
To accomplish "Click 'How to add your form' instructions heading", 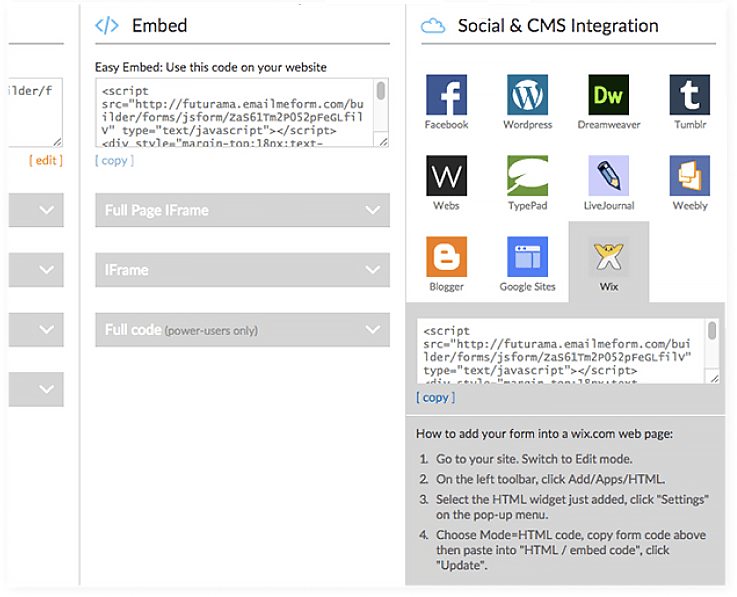I will click(544, 433).
